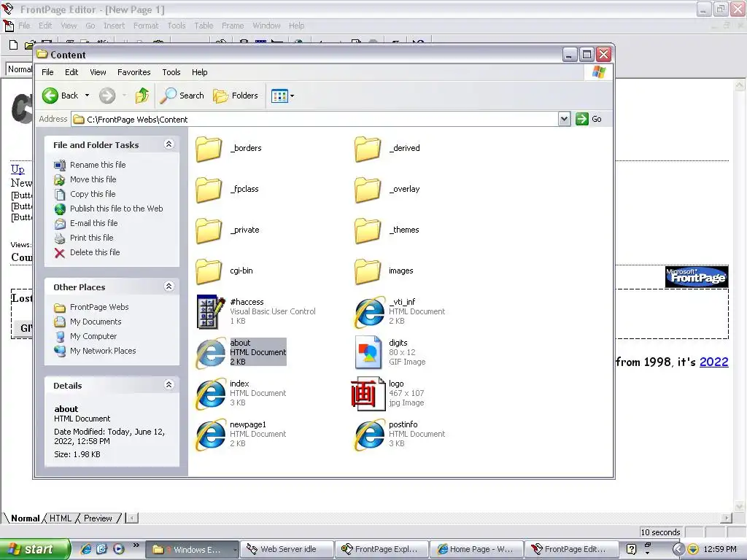Screen dimensions: 747x560
Task: Select the postinfo HTML document icon
Action: point(369,435)
